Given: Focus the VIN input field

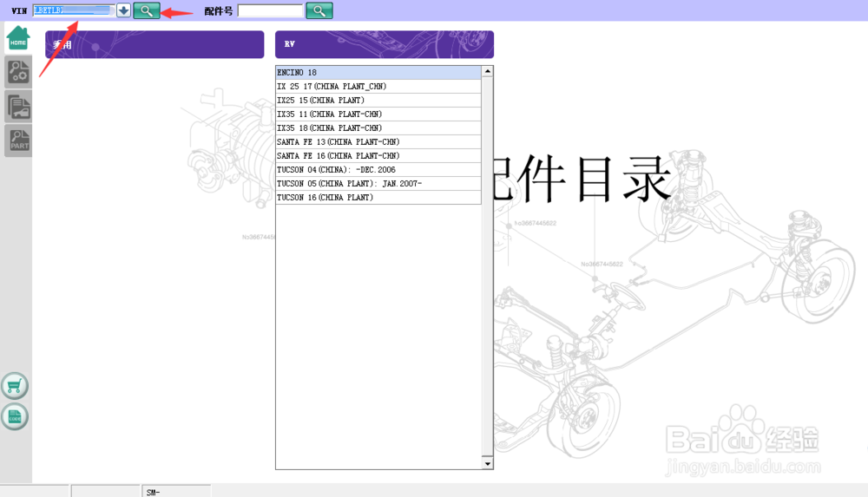Looking at the screenshot, I should pyautogui.click(x=74, y=10).
